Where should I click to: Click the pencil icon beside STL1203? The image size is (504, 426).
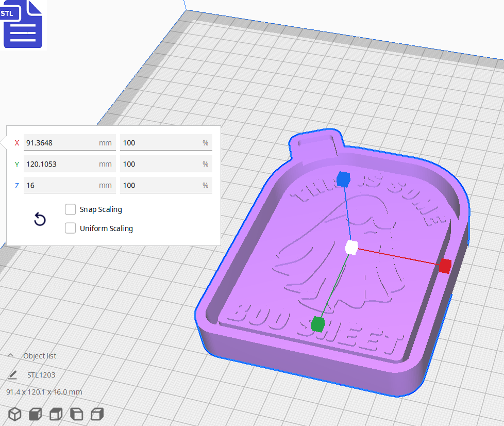coord(13,374)
